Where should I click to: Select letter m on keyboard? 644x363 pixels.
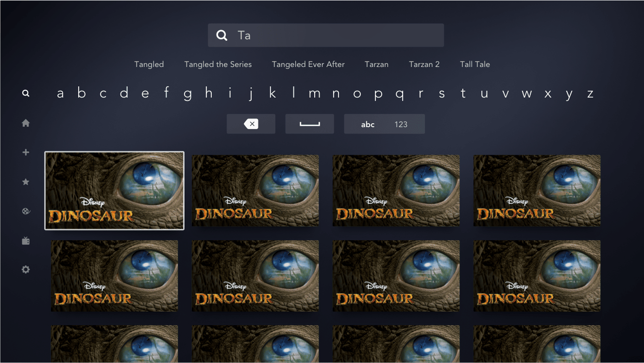click(x=315, y=94)
